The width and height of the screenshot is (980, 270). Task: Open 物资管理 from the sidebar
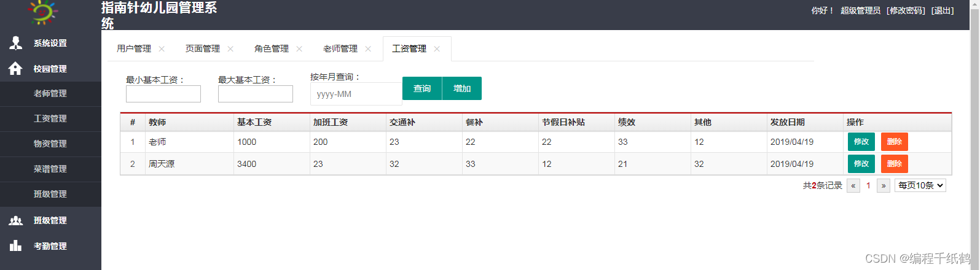click(50, 144)
